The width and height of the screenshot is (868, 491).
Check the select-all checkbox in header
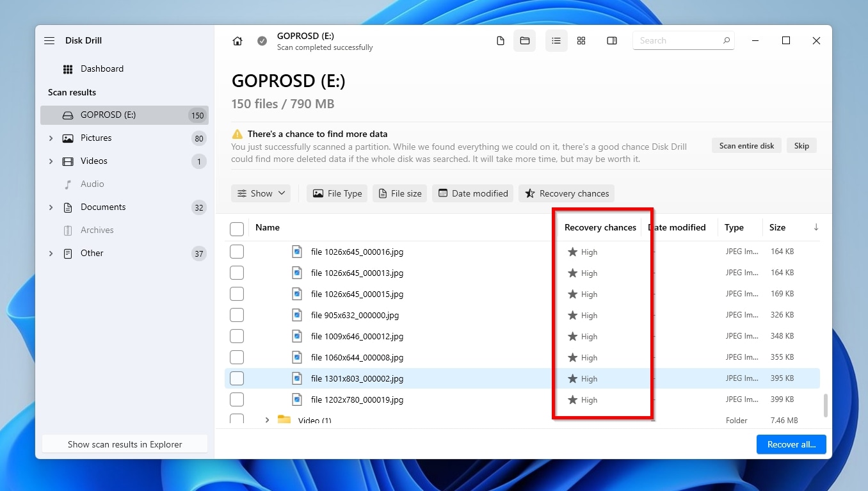coord(237,229)
